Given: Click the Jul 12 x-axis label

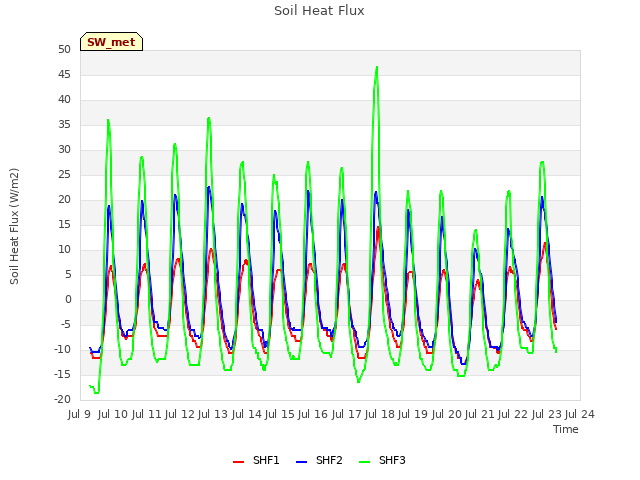Looking at the screenshot, I should (180, 414).
